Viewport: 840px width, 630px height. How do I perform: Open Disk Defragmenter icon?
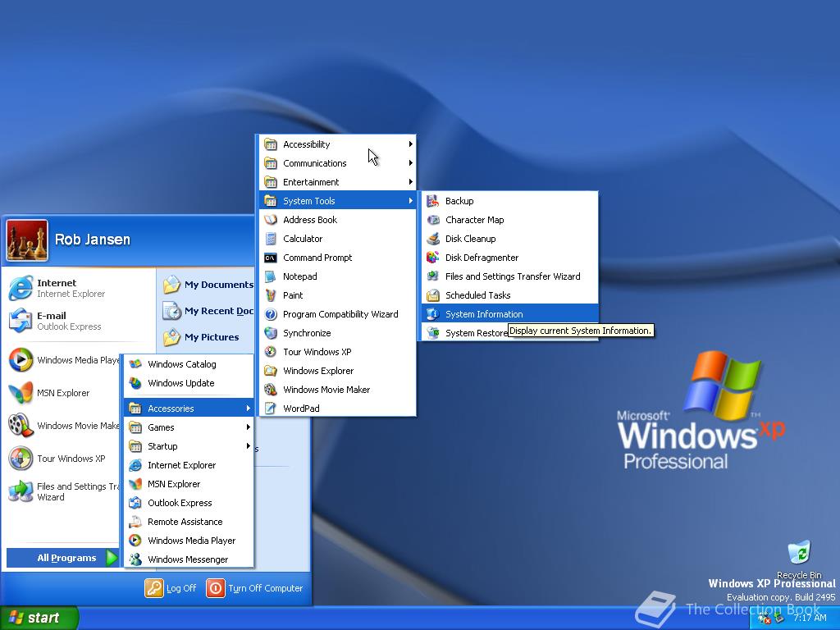coord(433,257)
